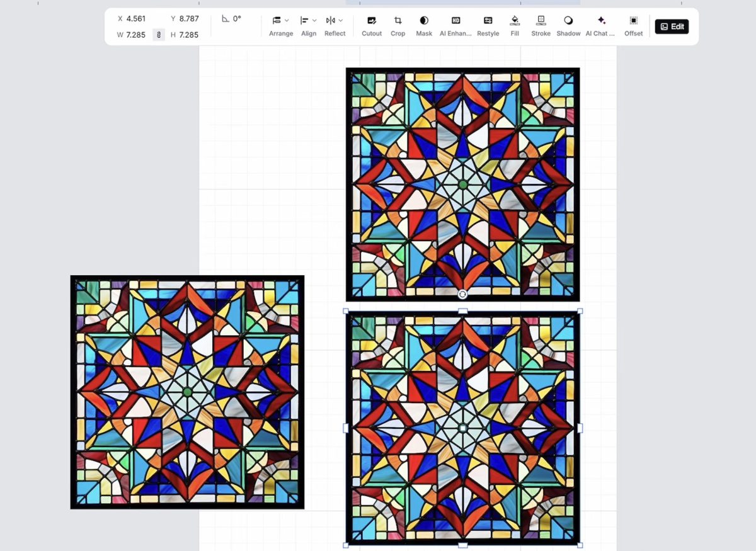Open the AI Chat tool
The image size is (756, 551).
[x=600, y=26]
